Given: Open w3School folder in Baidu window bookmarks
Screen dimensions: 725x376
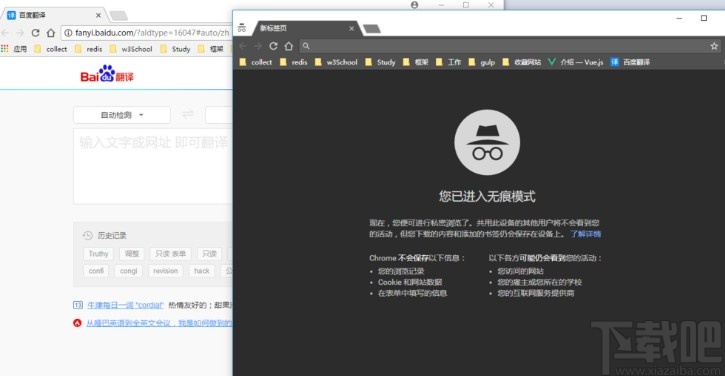Looking at the screenshot, I should click(131, 49).
